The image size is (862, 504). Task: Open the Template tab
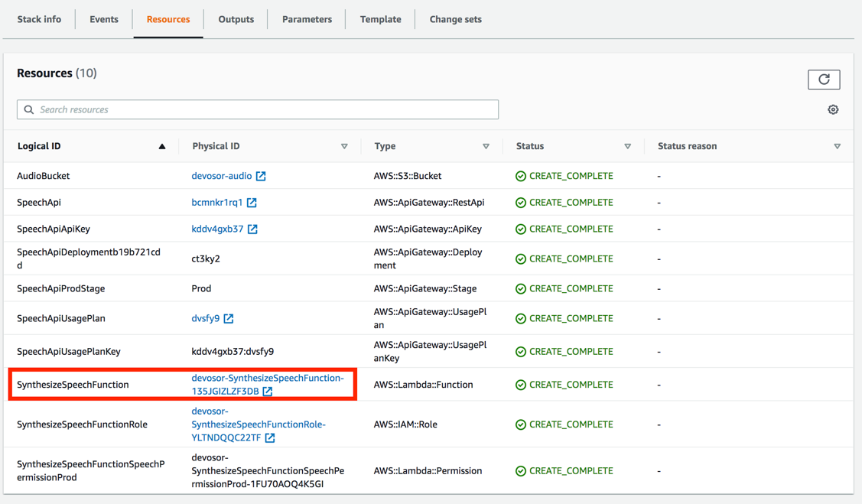(380, 19)
